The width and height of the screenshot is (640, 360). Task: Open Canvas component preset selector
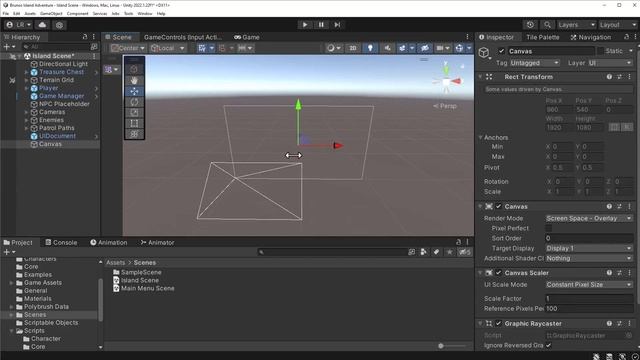pyautogui.click(x=619, y=207)
